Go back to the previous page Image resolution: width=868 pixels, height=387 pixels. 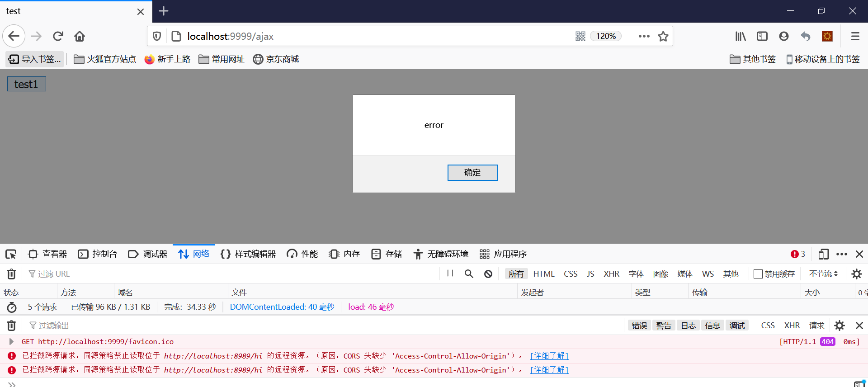[x=14, y=36]
